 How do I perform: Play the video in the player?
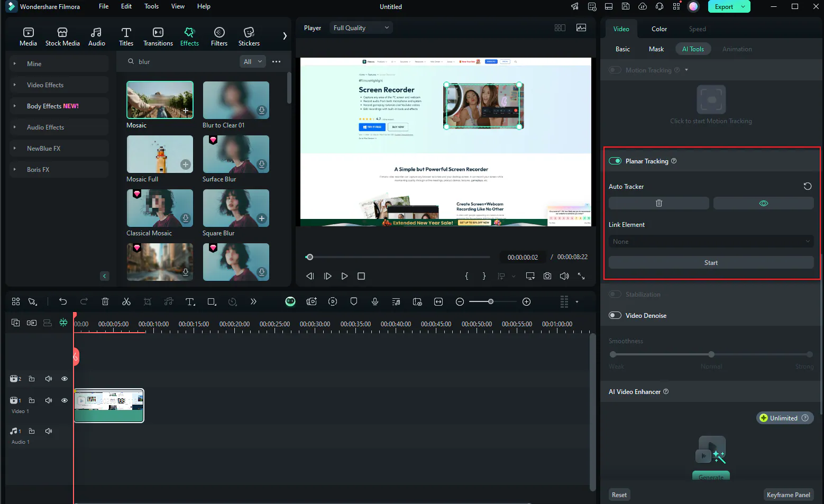tap(344, 276)
